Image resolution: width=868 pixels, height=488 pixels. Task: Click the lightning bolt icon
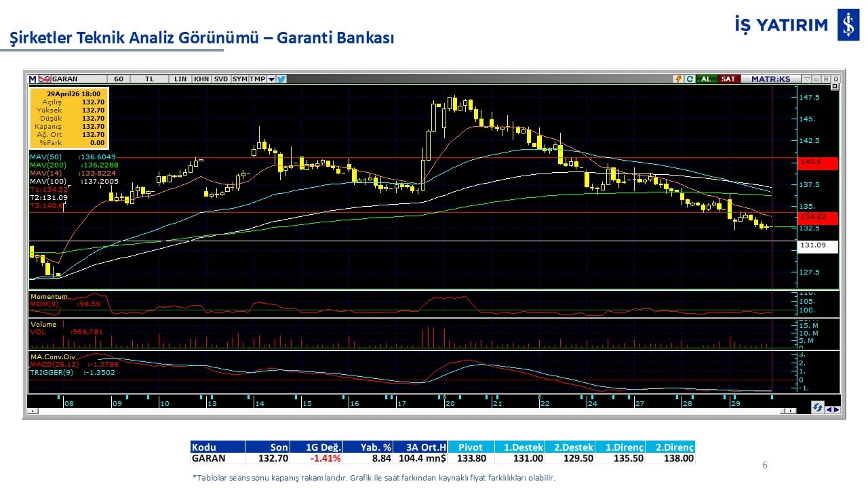click(x=677, y=79)
